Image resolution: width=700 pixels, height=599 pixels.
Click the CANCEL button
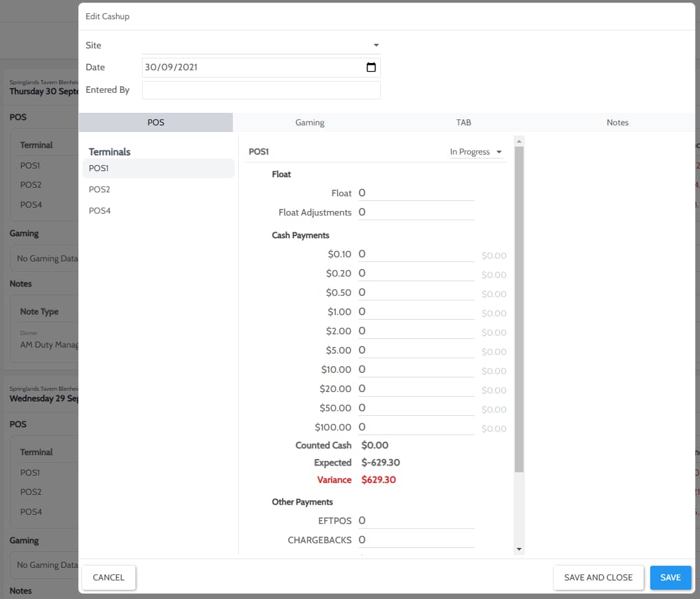pos(108,577)
